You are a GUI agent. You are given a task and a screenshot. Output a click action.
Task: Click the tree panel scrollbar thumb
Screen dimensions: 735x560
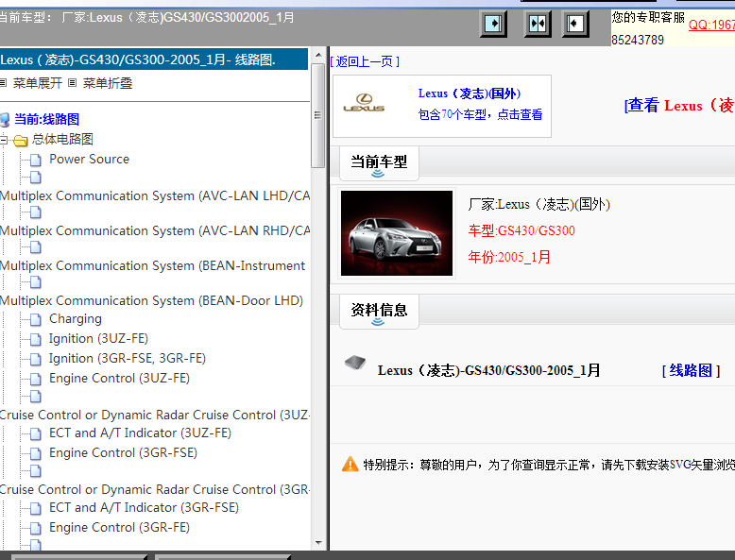coord(318,115)
